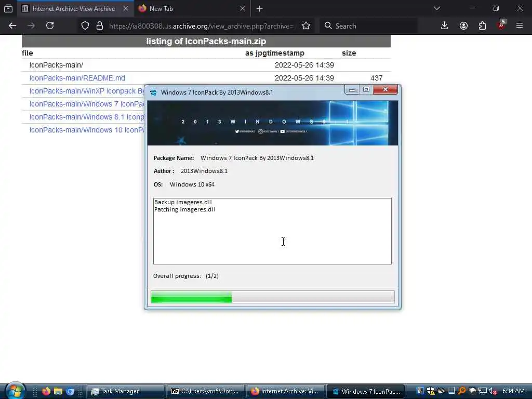Maximize the Windows 7 IconPack installer window
The width and height of the screenshot is (532, 399).
click(x=366, y=89)
